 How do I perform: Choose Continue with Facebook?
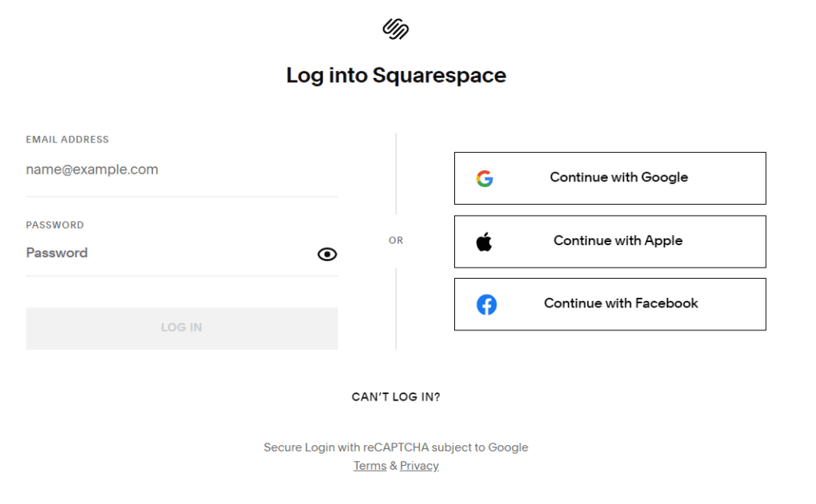tap(610, 304)
